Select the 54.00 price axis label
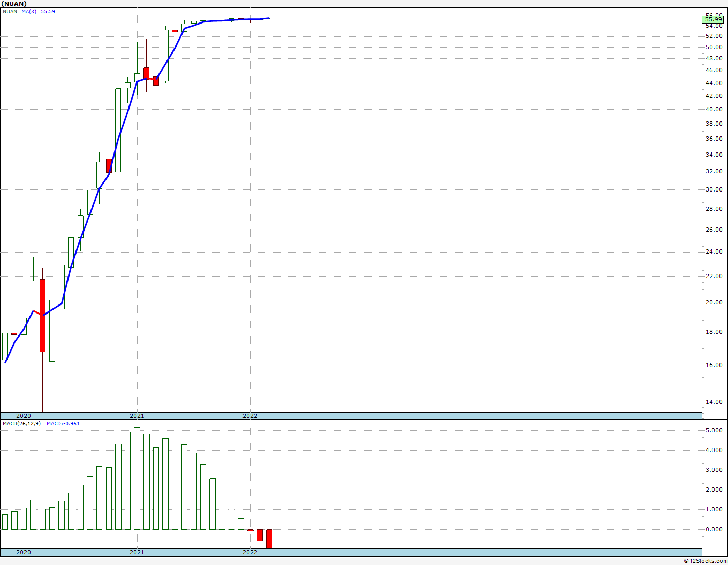The image size is (728, 565). 714,26
